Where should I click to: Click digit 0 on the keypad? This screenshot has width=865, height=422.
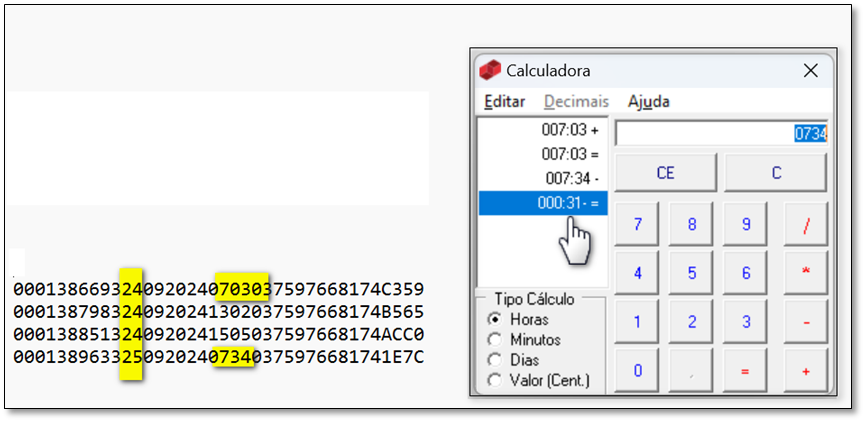pos(638,370)
